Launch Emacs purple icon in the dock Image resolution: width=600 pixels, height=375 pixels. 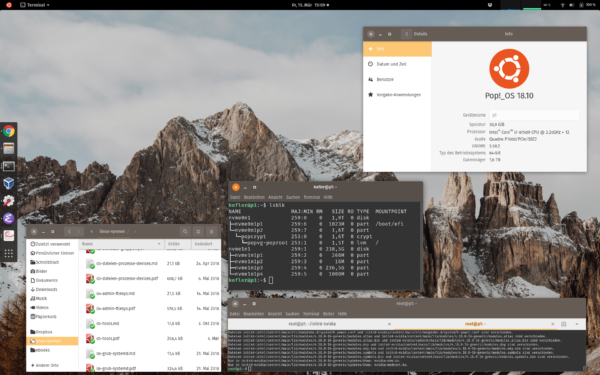pos(8,218)
